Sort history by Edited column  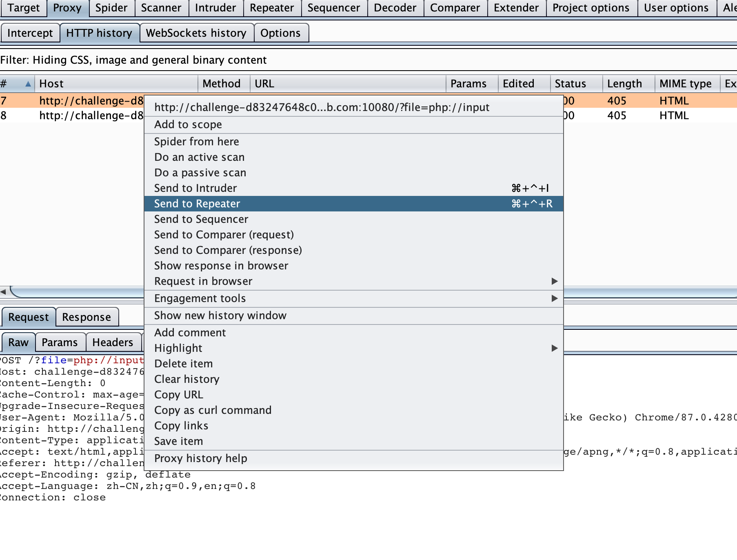pos(524,84)
